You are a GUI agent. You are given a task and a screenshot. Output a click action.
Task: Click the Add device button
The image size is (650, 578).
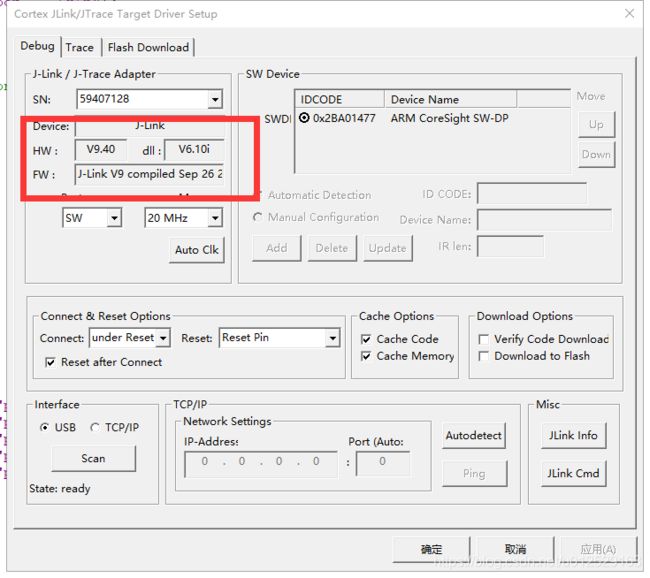point(276,248)
